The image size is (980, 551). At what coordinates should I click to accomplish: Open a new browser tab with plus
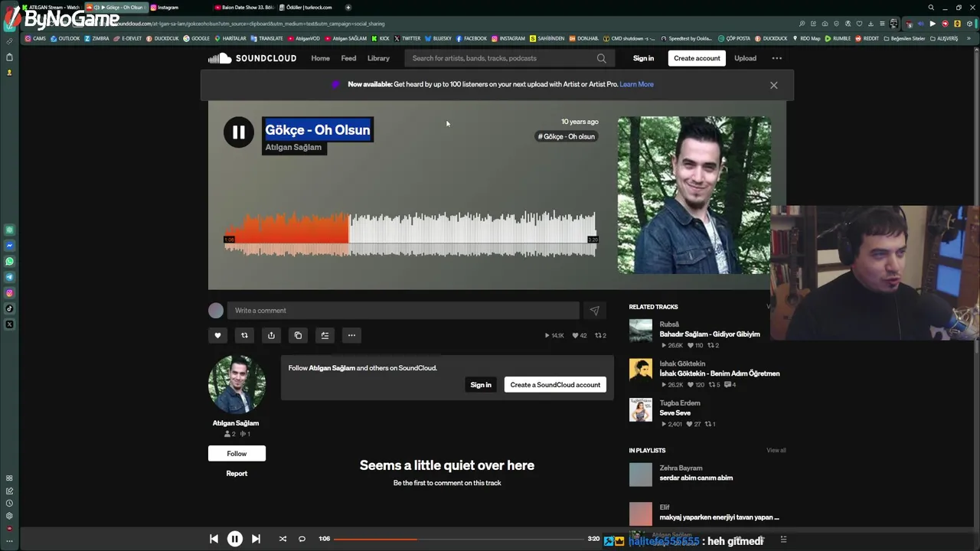click(x=348, y=8)
